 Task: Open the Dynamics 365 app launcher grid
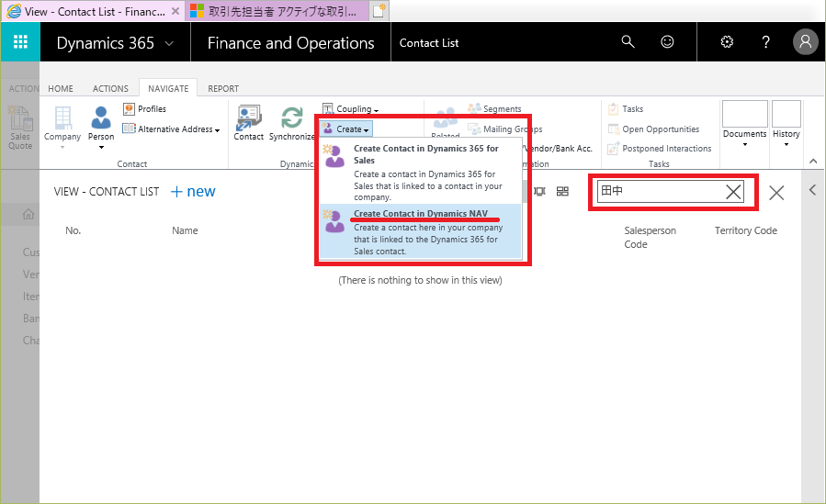[20, 41]
